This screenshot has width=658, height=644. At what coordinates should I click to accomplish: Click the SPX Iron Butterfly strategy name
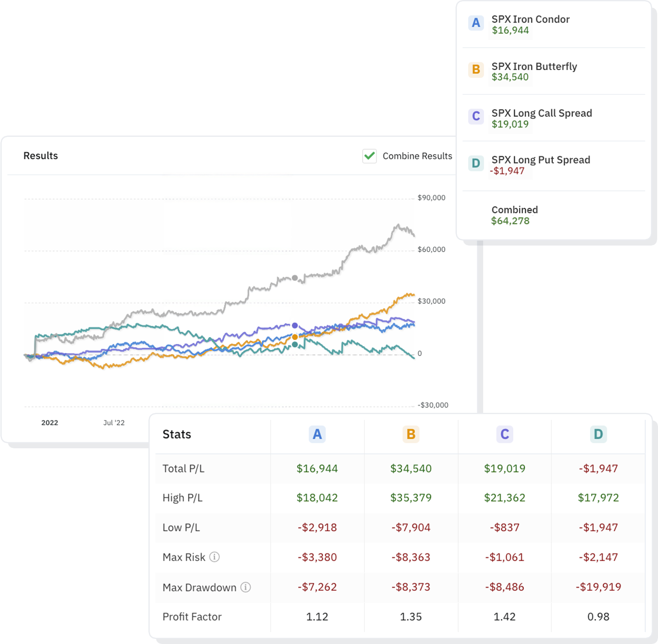[534, 66]
